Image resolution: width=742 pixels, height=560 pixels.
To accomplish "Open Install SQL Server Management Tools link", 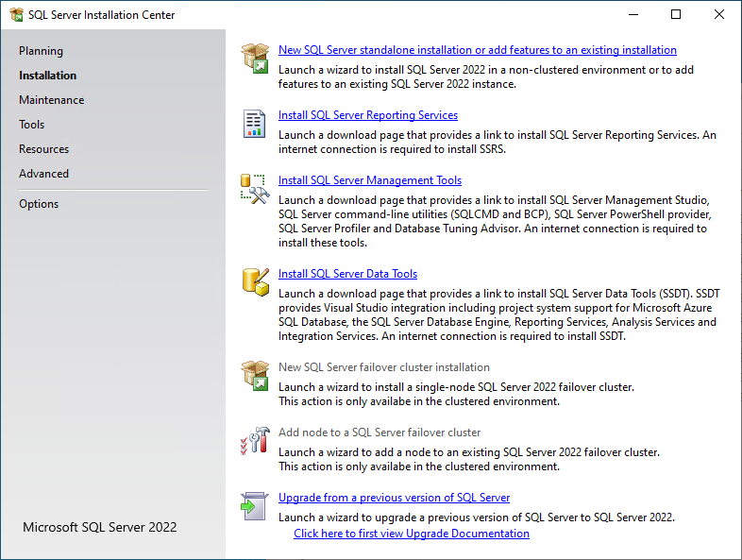I will pyautogui.click(x=370, y=180).
